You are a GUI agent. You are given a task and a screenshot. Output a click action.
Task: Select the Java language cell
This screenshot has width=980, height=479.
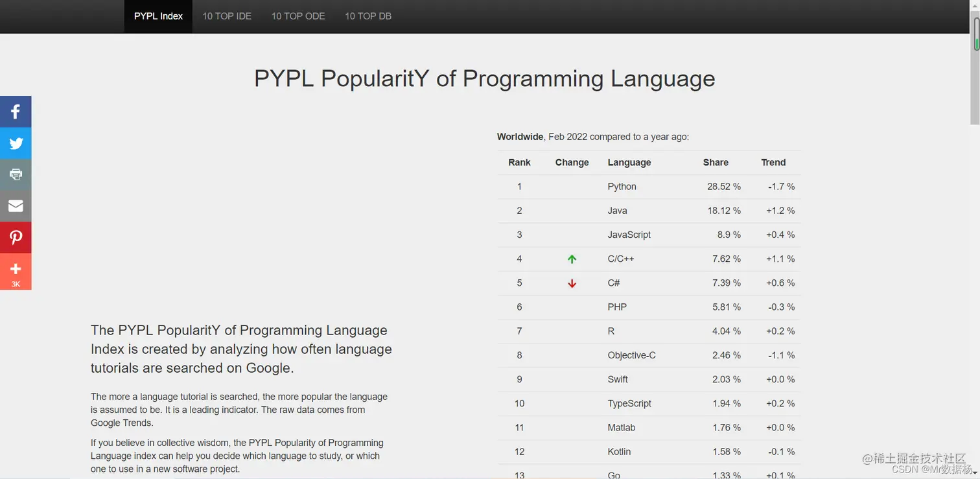pos(617,211)
